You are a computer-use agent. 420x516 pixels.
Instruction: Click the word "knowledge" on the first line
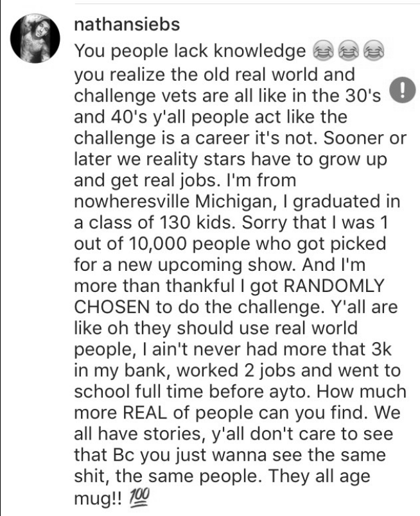260,51
